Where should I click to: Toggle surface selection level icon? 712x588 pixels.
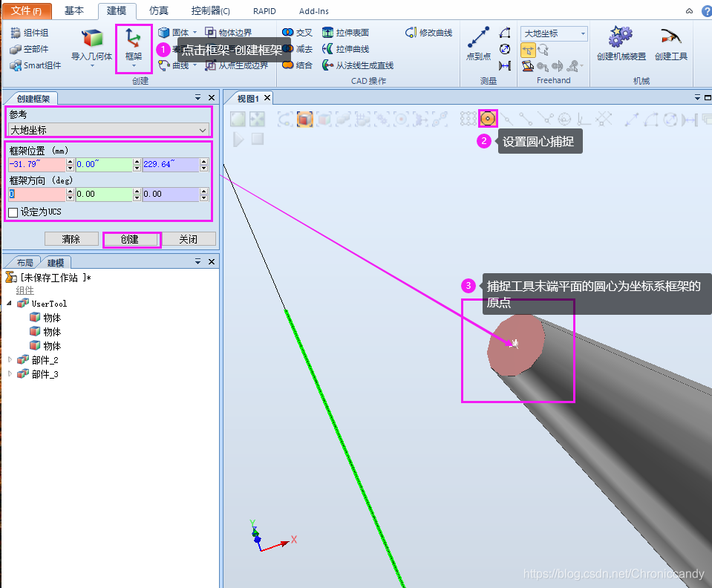point(304,119)
